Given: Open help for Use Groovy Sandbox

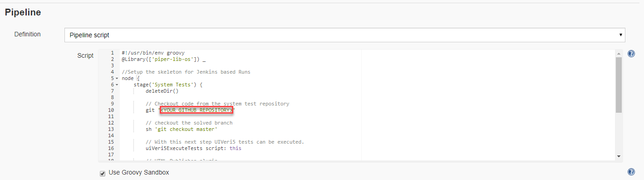Looking at the screenshot, I should pos(631,172).
